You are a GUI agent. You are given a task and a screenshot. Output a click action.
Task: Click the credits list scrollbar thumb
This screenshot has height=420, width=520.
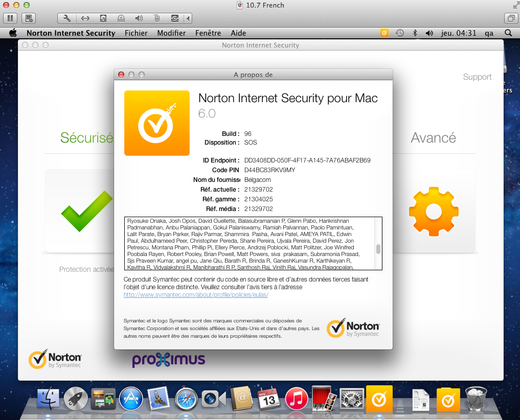pyautogui.click(x=378, y=249)
